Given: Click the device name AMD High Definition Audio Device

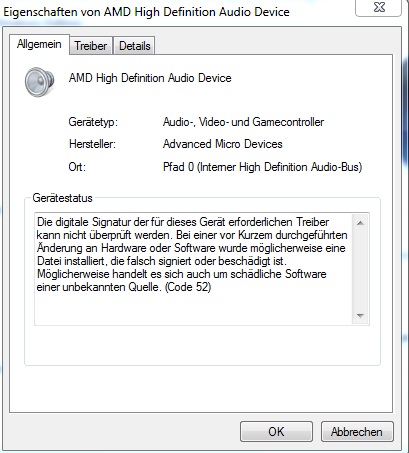Looking at the screenshot, I should click(150, 78).
